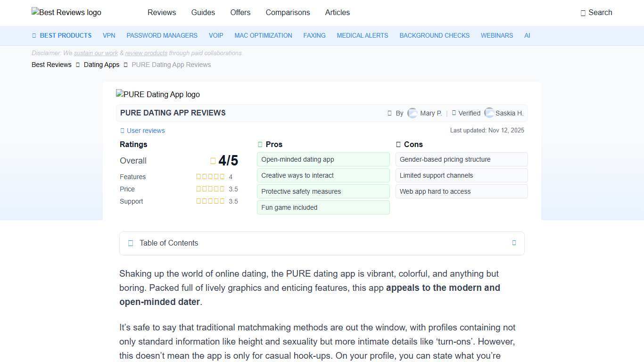
Task: Click the star icon next to the 4/5 score
Action: [213, 160]
